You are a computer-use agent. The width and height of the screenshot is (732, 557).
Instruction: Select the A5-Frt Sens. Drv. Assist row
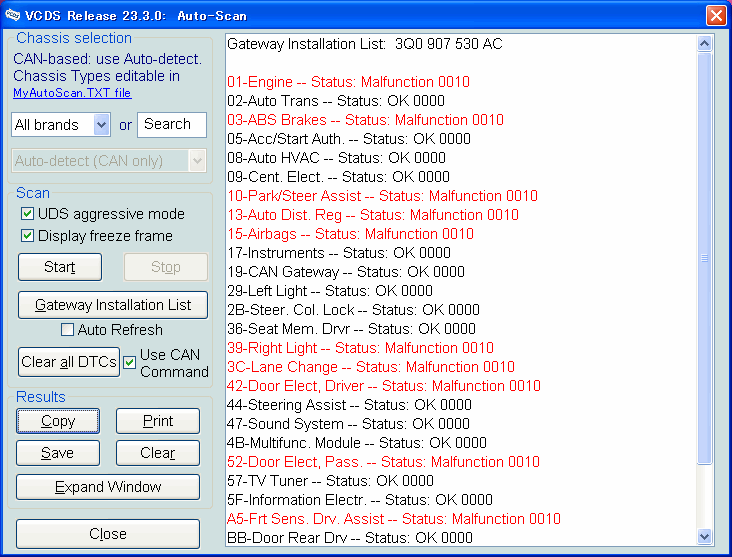(394, 519)
